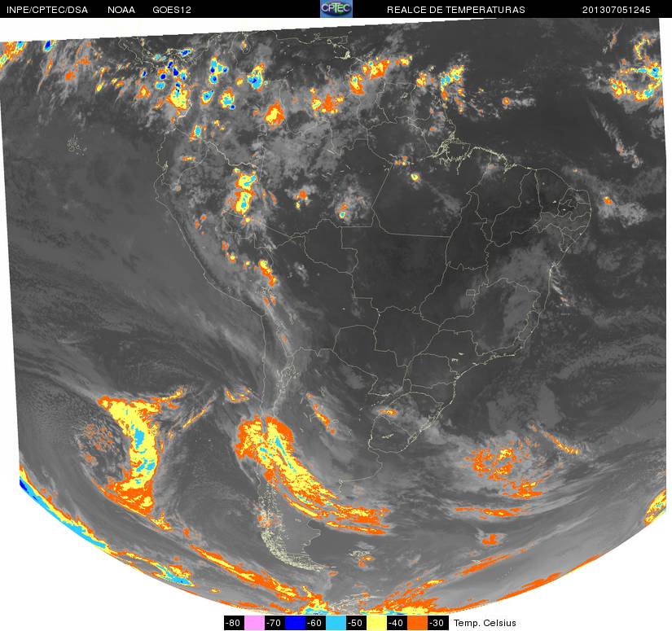Image resolution: width=672 pixels, height=631 pixels.
Task: Click the NOAA label in the header
Action: 121,10
